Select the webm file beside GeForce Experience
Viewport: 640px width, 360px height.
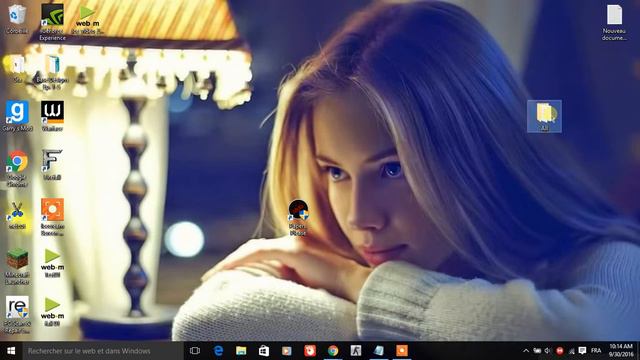(x=87, y=20)
